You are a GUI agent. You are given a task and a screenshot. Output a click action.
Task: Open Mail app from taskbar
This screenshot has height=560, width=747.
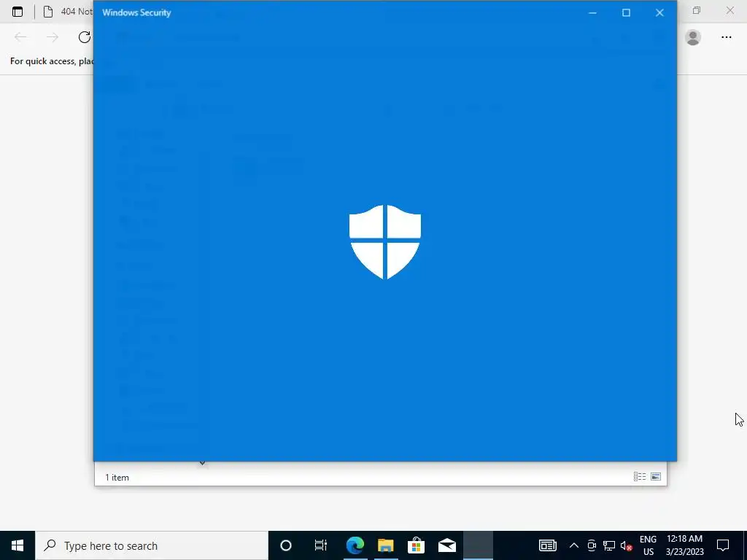tap(447, 545)
